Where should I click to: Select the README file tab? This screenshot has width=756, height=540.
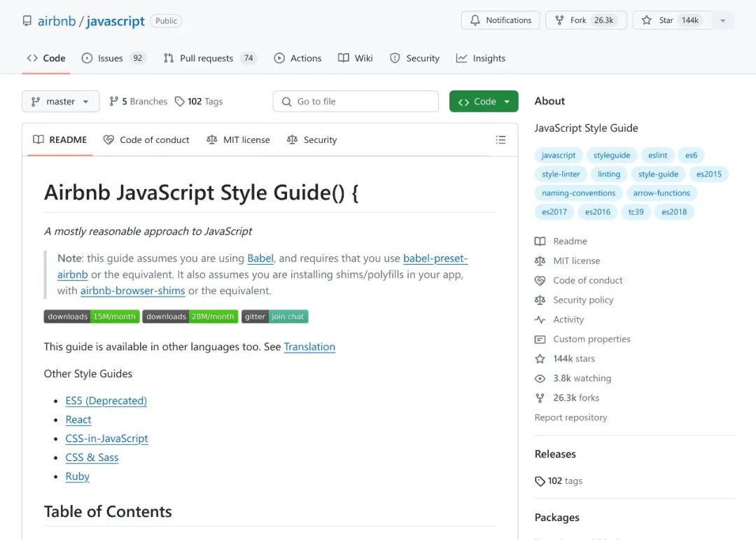click(x=59, y=140)
